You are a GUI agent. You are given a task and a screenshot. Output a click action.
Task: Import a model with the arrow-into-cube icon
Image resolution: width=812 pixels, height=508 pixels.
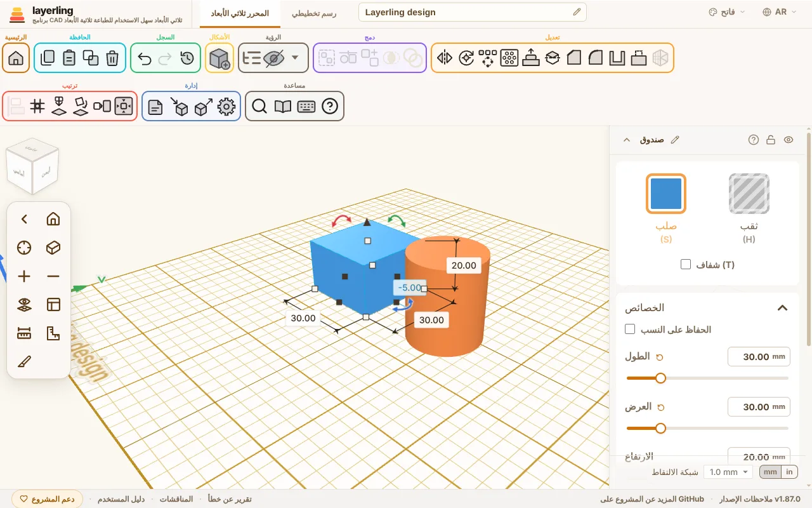click(179, 107)
